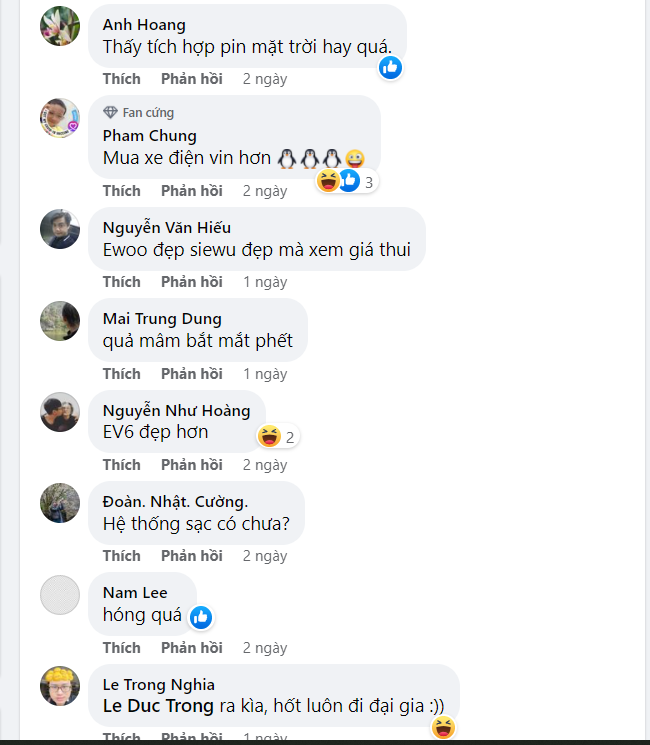
Task: Click haha reaction on Nguyễn Như Hoàng's comment
Action: [268, 436]
